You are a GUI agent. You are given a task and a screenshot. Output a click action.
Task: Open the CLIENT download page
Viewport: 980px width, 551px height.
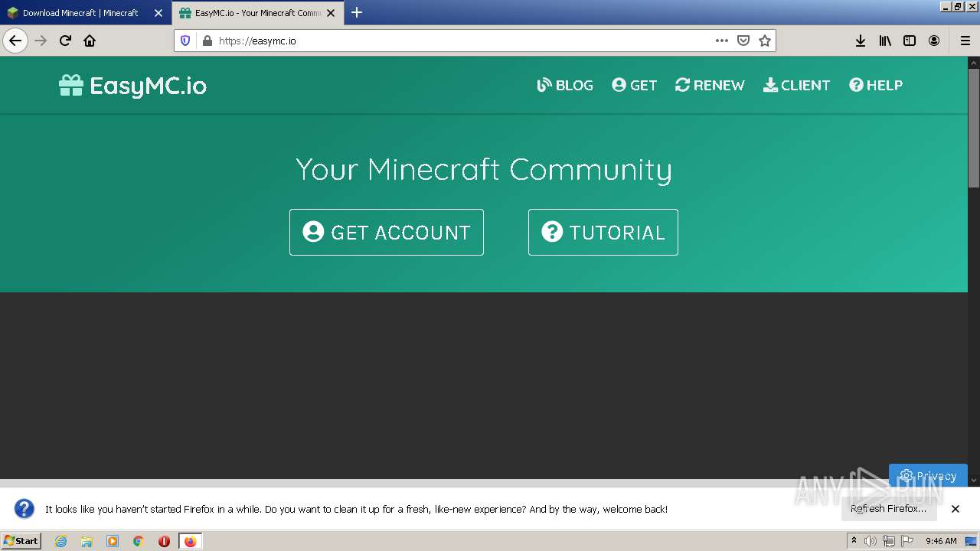[x=796, y=85]
